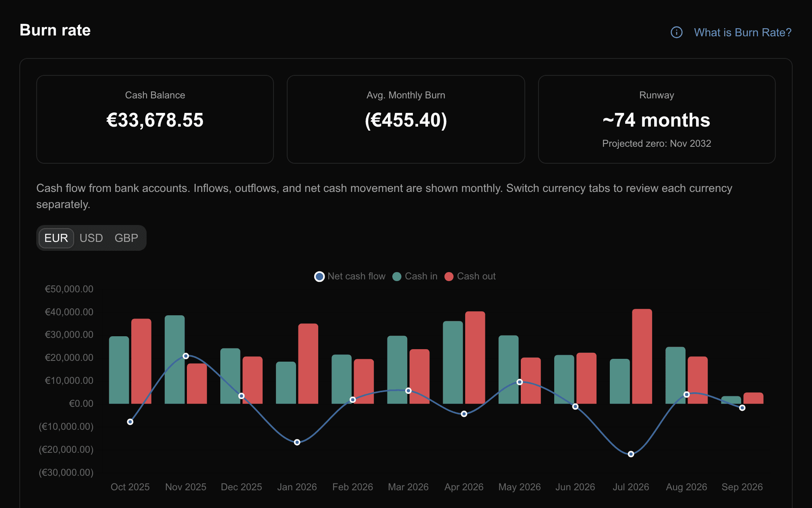This screenshot has width=812, height=508.
Task: Click the Dec 2025 teal cash in bar
Action: pos(230,376)
